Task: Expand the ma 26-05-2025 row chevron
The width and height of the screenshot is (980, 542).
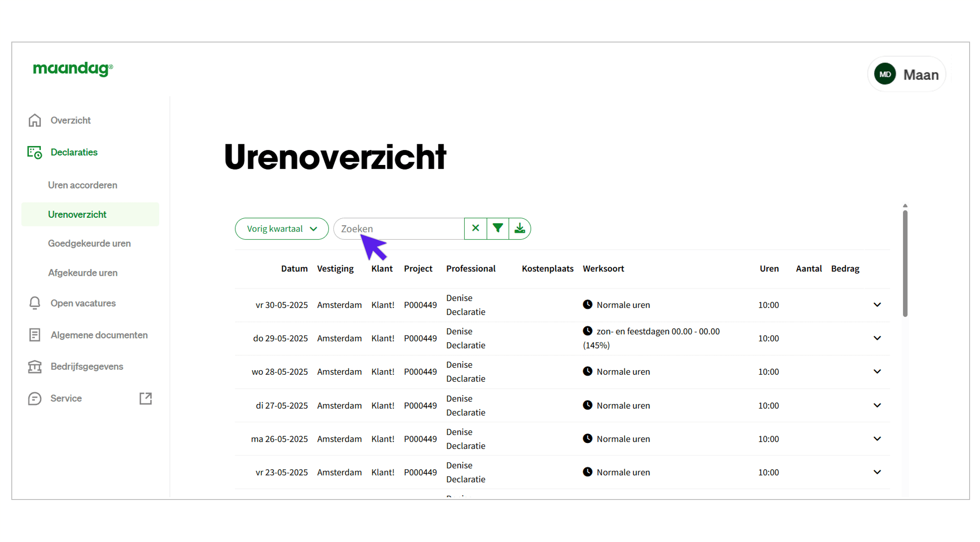Action: click(877, 438)
